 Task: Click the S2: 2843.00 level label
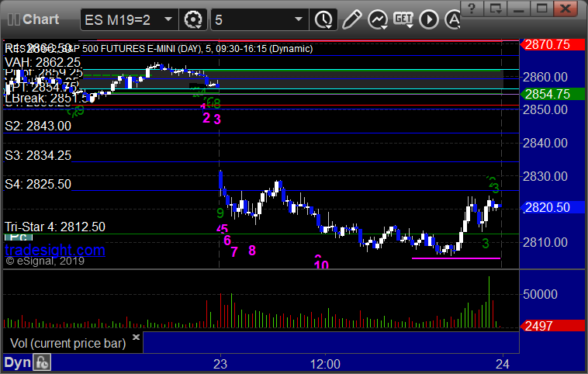pos(38,126)
